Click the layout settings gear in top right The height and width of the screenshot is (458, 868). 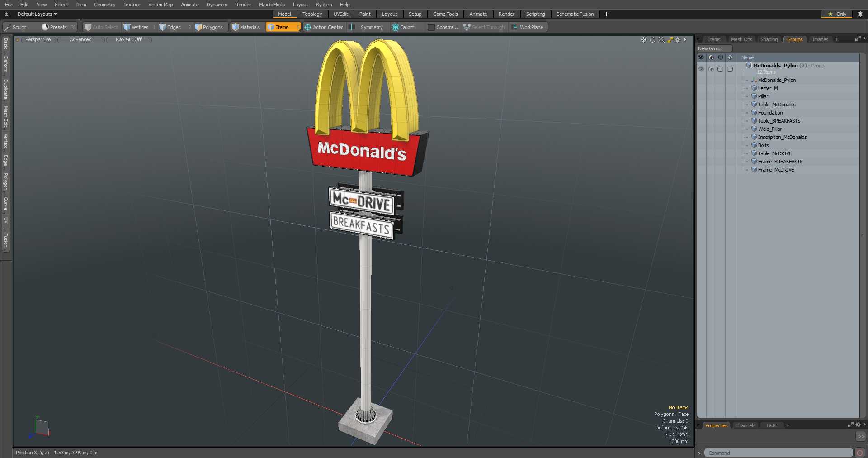(x=860, y=14)
